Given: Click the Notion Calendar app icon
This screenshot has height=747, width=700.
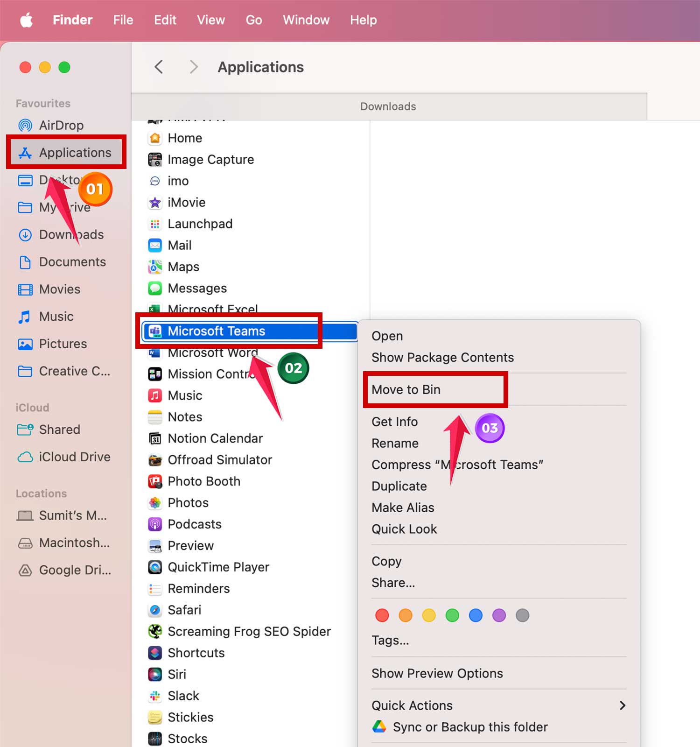Looking at the screenshot, I should [155, 438].
